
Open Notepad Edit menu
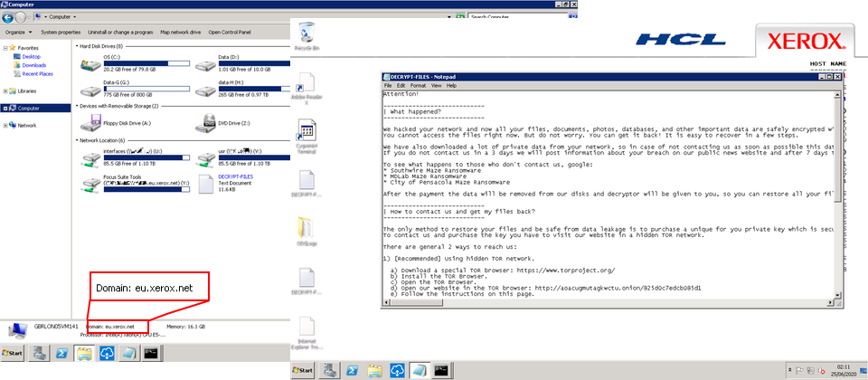coord(401,86)
